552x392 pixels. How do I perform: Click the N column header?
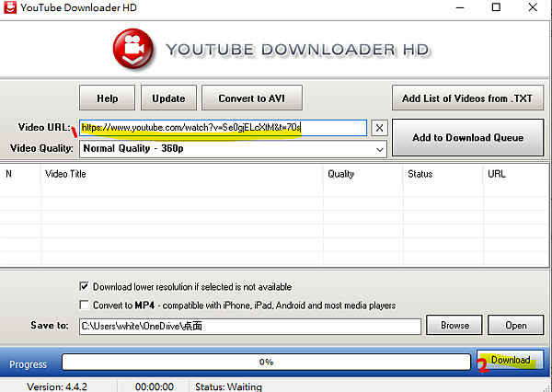(20, 174)
